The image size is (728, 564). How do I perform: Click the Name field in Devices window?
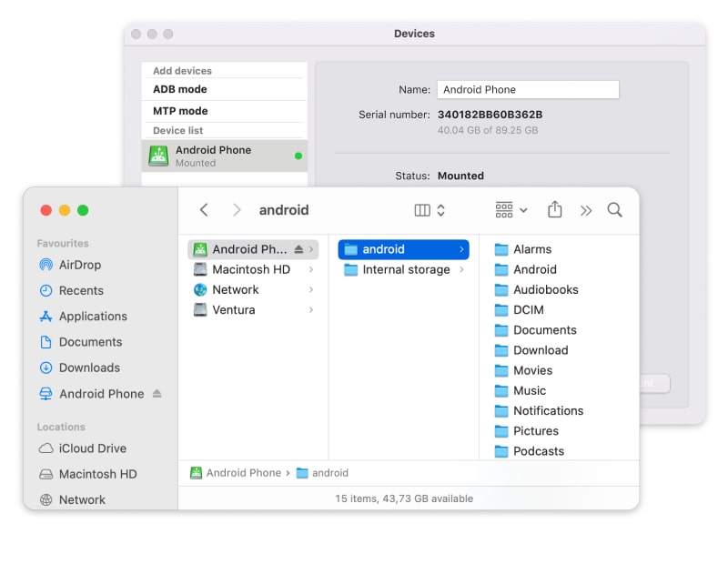point(528,89)
